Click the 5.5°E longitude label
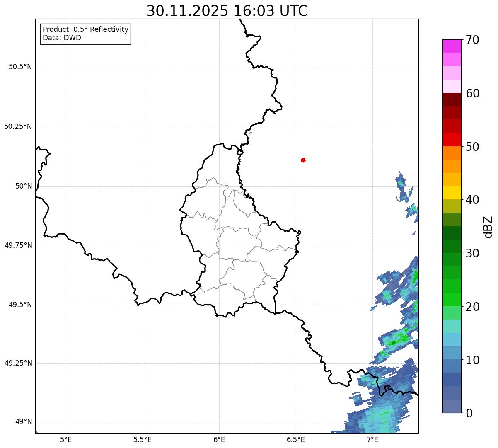This screenshot has width=498, height=448. [x=143, y=440]
